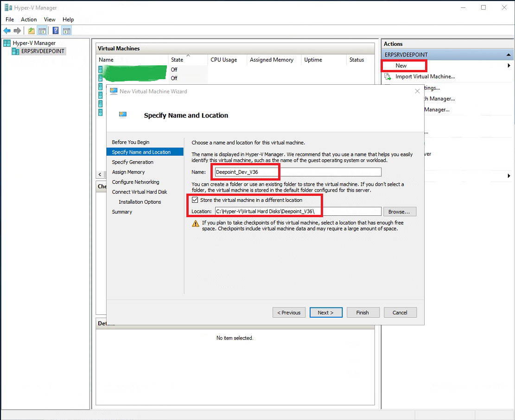The image size is (515, 420).
Task: Minimize the Hyper-V Manager window
Action: pyautogui.click(x=463, y=7)
